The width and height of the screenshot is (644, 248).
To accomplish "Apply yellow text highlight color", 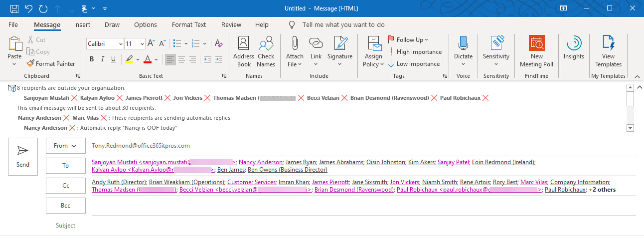I will 129,59.
